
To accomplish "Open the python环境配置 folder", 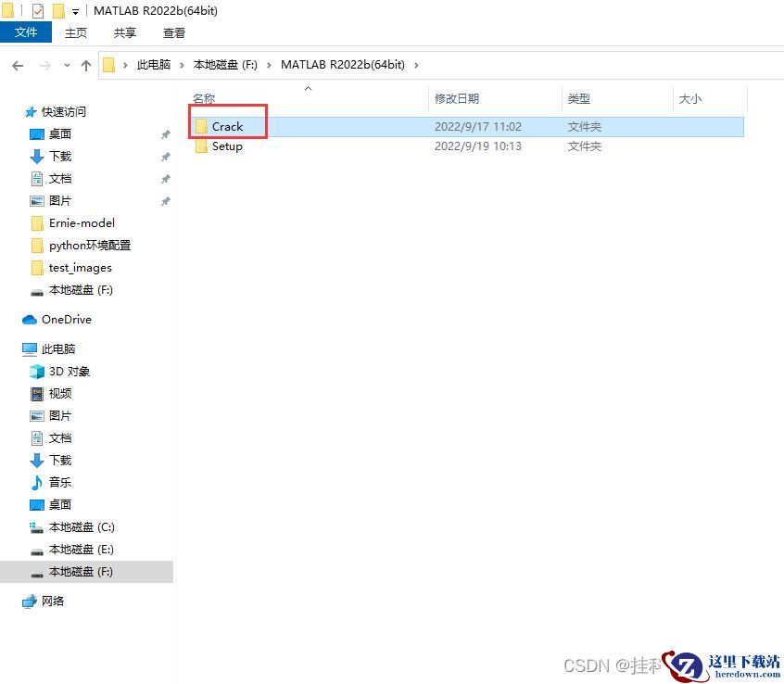I will [x=90, y=246].
